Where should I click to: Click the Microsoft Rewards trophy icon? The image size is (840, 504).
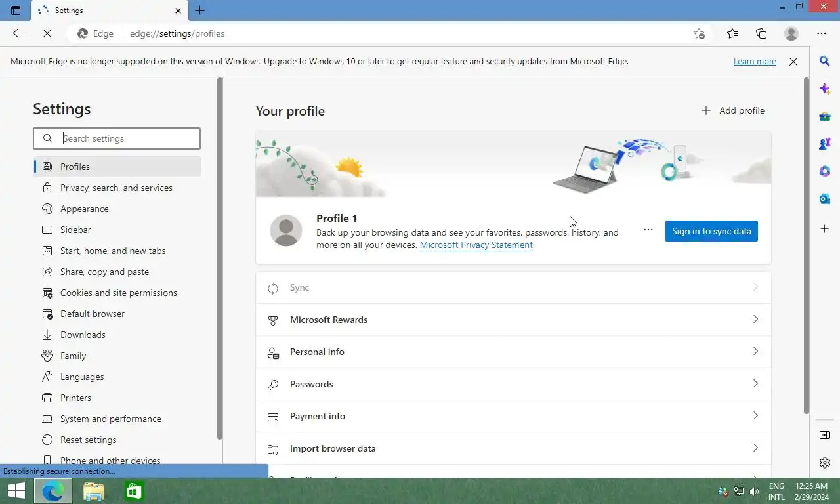(x=273, y=320)
